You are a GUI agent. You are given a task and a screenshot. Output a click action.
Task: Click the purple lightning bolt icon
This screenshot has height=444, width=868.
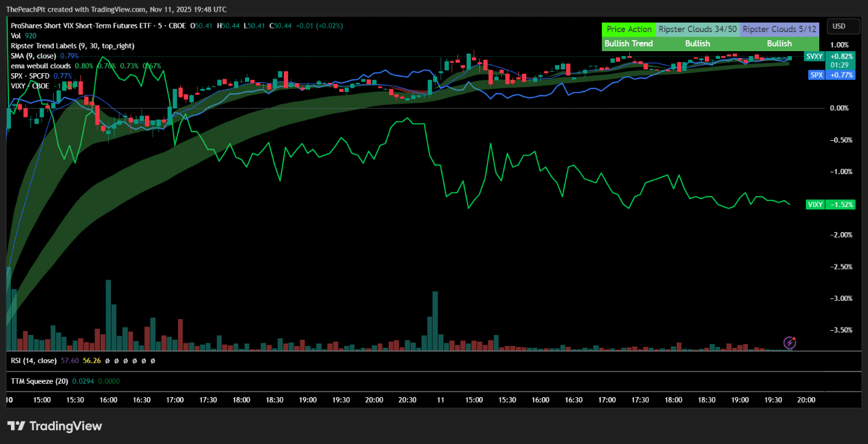pyautogui.click(x=789, y=343)
